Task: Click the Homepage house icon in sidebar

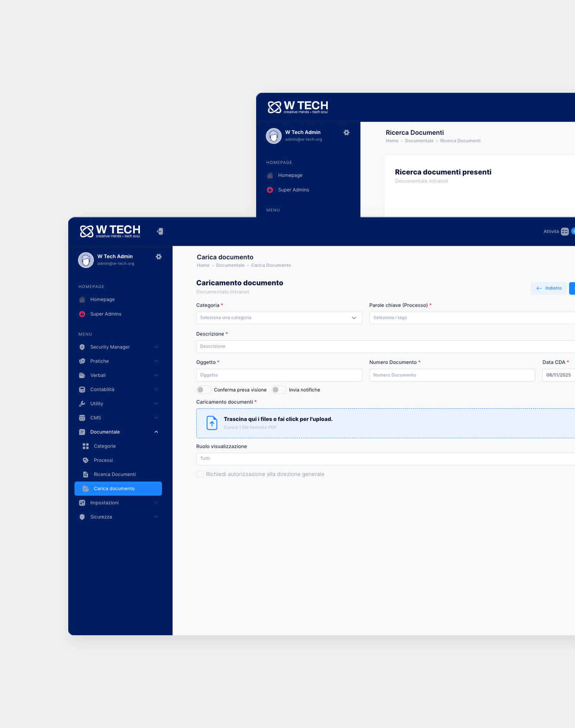Action: tap(82, 300)
